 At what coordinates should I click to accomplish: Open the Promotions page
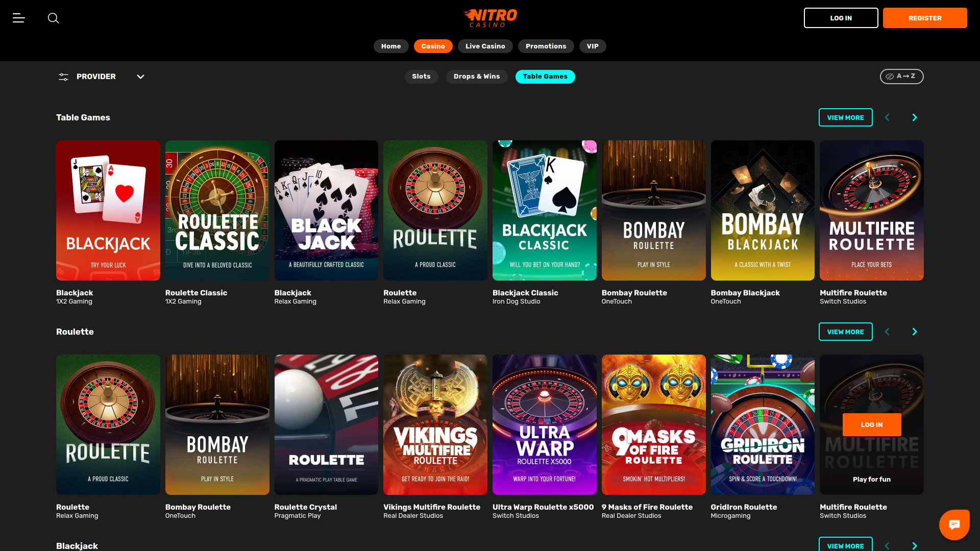(546, 46)
